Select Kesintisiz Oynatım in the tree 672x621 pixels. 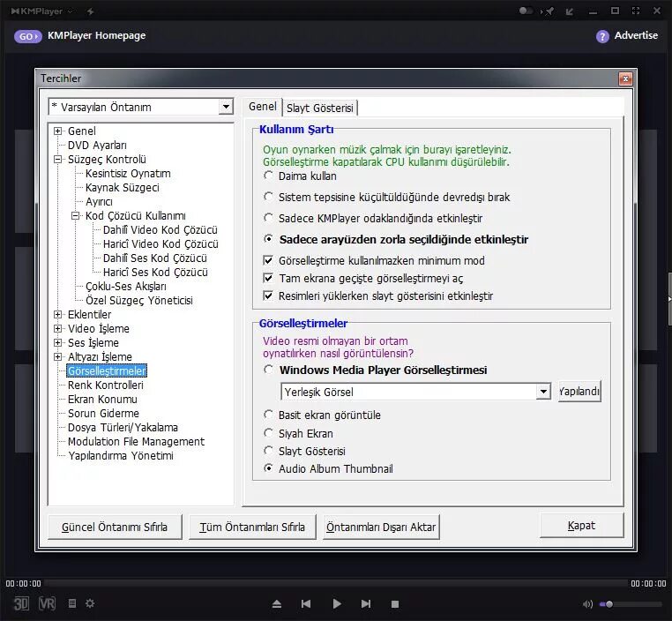point(128,174)
